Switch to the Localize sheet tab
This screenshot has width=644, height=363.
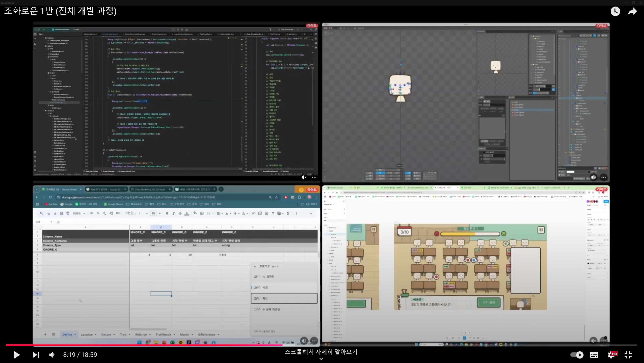[x=87, y=334]
